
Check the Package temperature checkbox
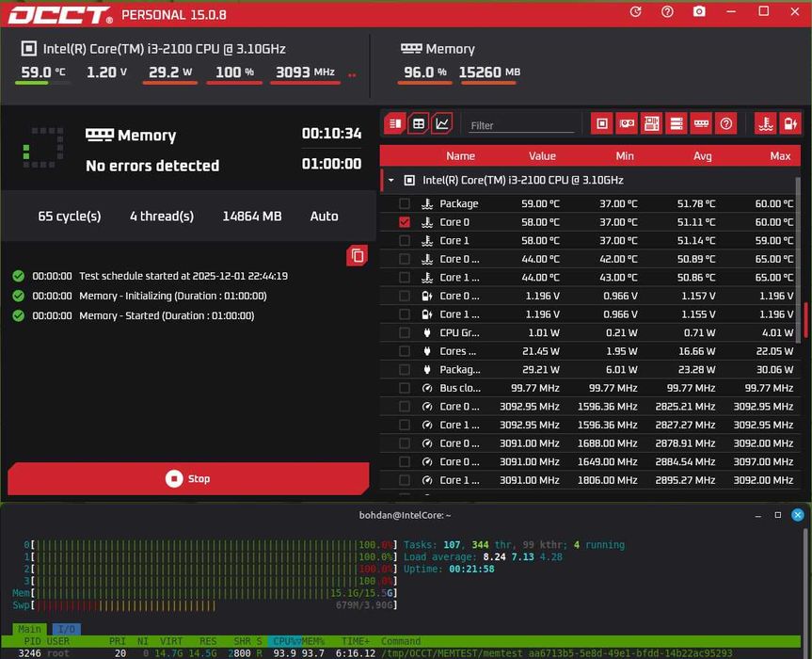(405, 204)
